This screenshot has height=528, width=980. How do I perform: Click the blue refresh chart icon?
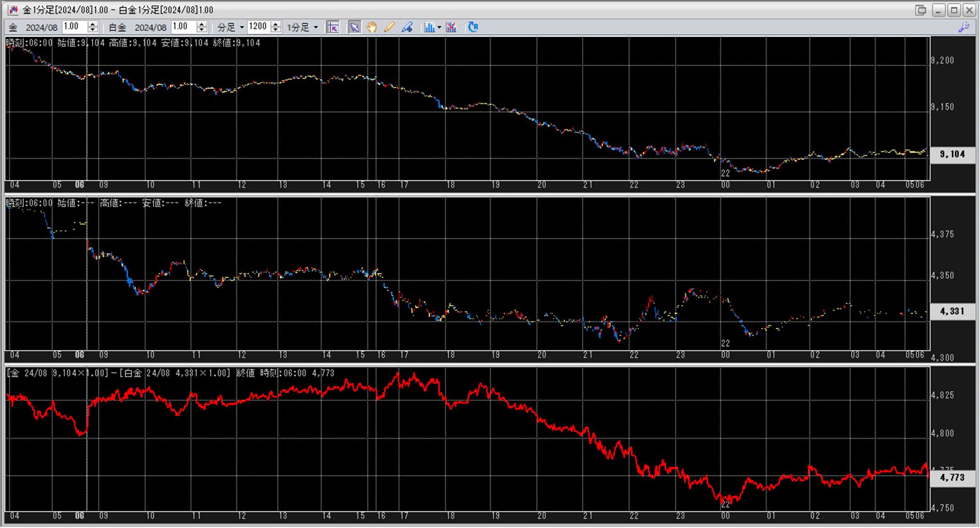(x=473, y=27)
